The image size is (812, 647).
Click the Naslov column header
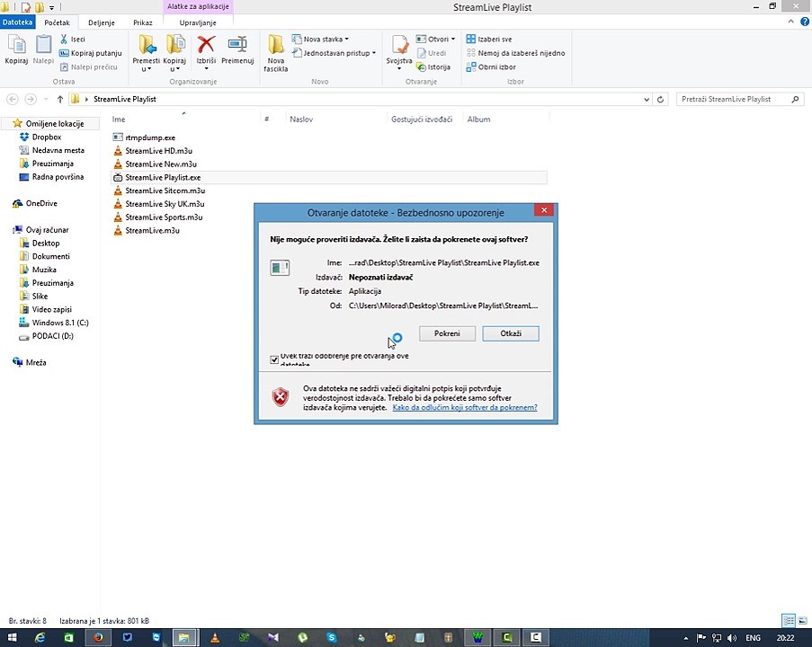[x=301, y=119]
